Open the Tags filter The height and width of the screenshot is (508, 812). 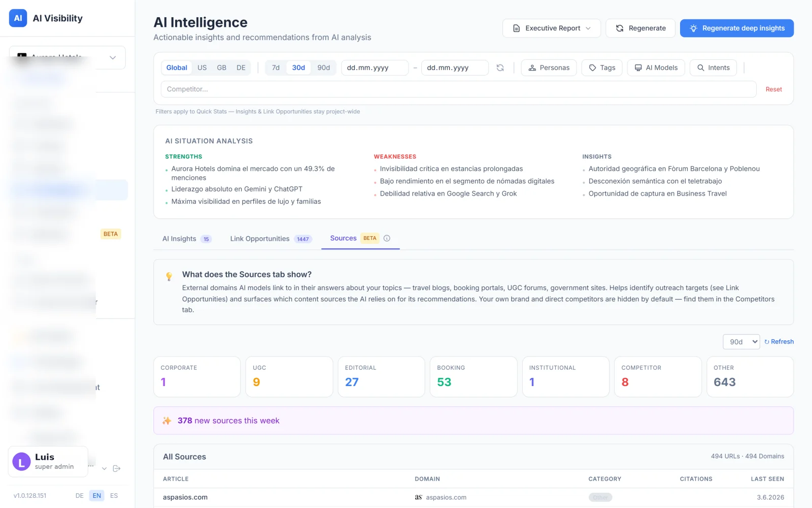point(602,68)
